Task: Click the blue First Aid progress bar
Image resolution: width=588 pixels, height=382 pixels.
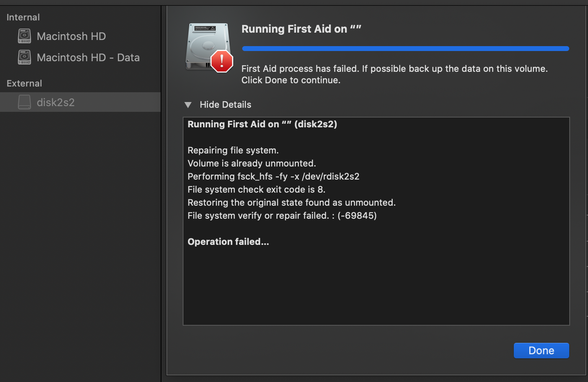Action: pyautogui.click(x=405, y=49)
